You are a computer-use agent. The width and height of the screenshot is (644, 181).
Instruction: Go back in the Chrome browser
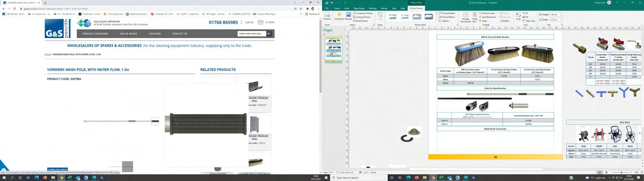tap(4, 8)
